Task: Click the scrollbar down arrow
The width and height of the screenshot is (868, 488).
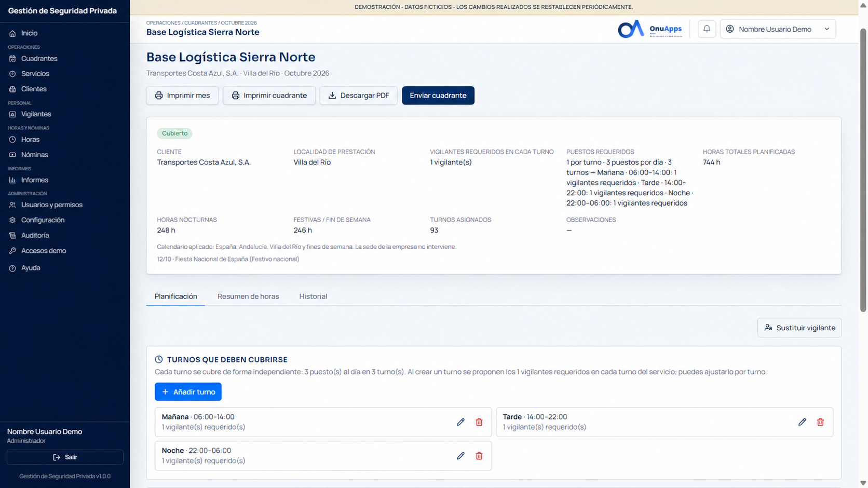Action: (863, 483)
